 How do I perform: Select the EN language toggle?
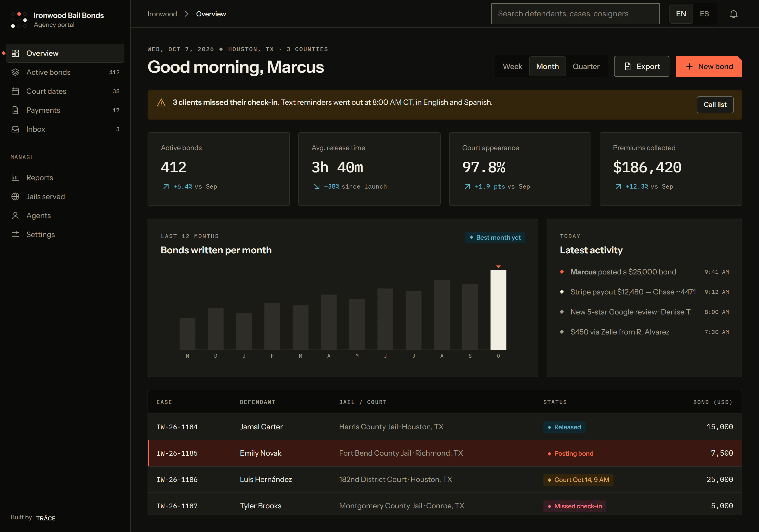(681, 14)
